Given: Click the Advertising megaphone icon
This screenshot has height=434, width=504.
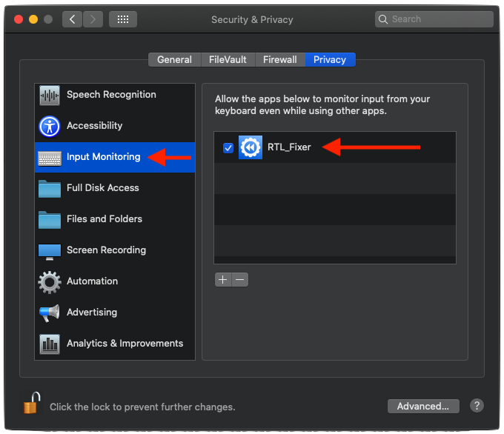Looking at the screenshot, I should [50, 313].
